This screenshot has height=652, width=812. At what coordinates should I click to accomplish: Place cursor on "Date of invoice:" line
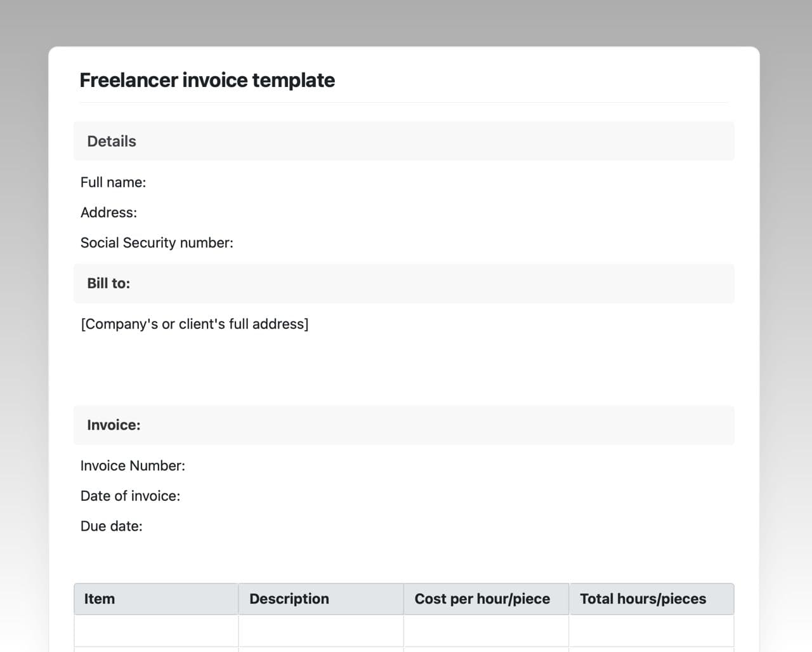[x=130, y=496]
